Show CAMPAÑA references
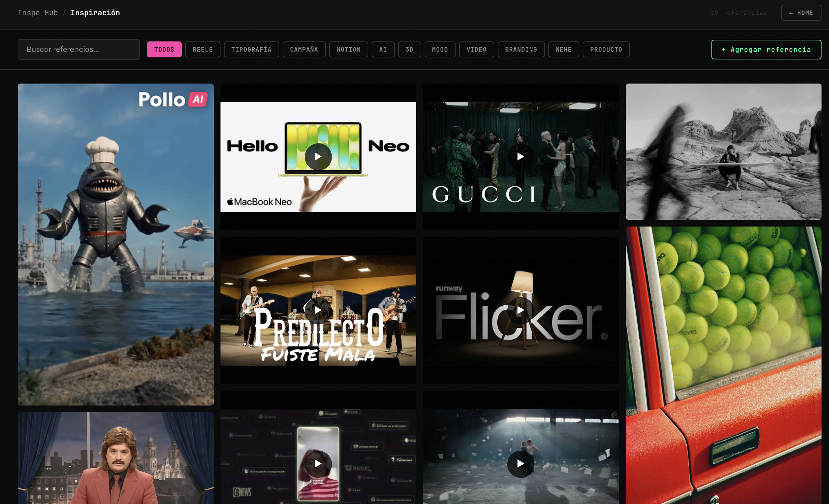 [304, 50]
